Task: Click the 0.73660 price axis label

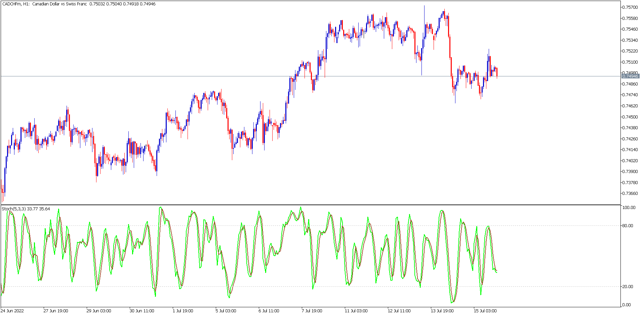Action: (x=630, y=194)
